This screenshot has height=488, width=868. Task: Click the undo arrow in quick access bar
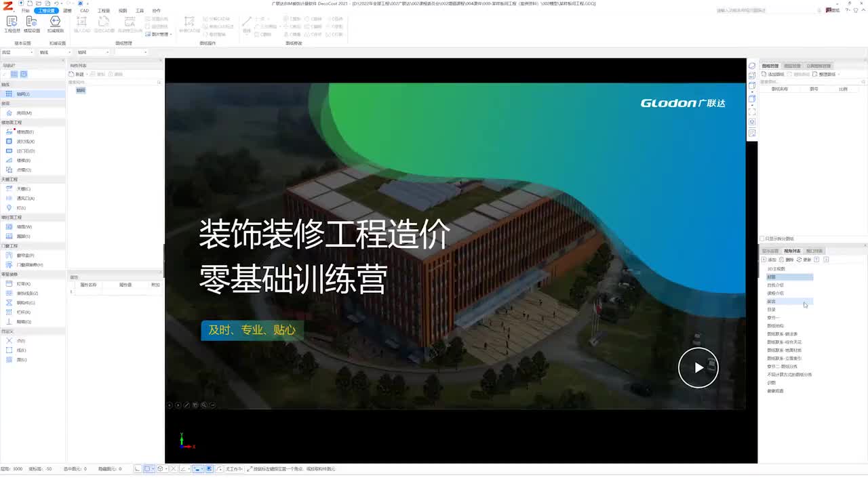[58, 3]
